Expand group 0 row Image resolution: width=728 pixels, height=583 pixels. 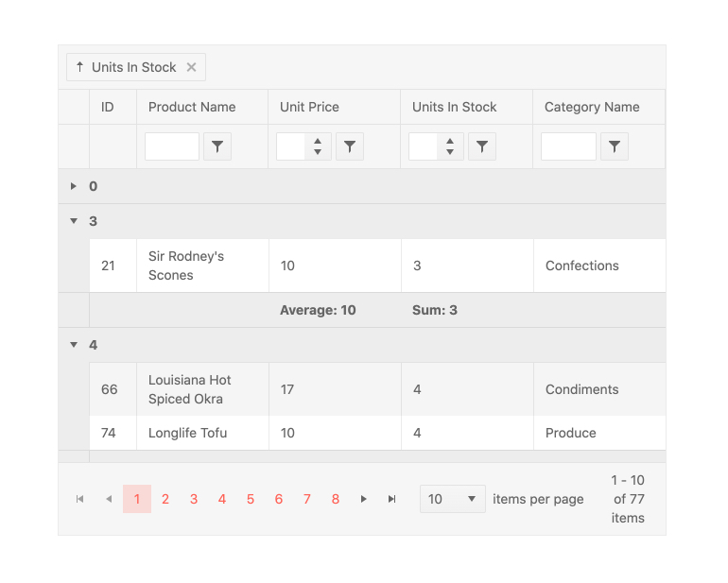pos(74,186)
